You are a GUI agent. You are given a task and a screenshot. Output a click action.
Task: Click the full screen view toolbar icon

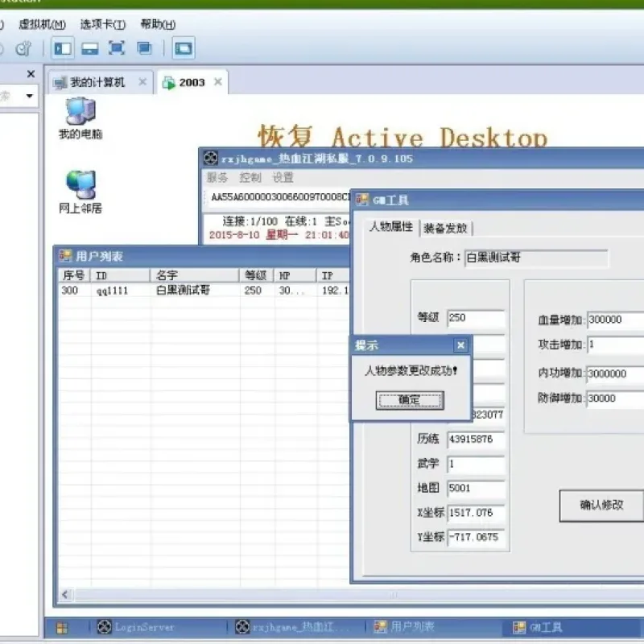117,48
